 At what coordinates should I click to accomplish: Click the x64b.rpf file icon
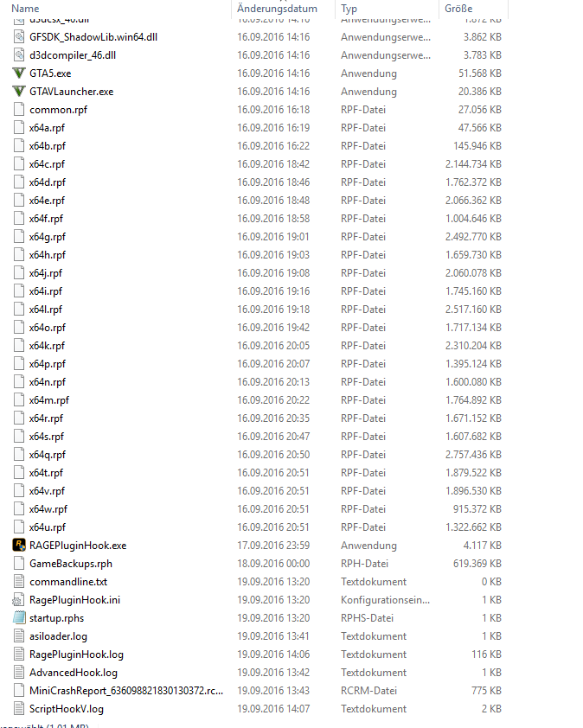coord(18,146)
